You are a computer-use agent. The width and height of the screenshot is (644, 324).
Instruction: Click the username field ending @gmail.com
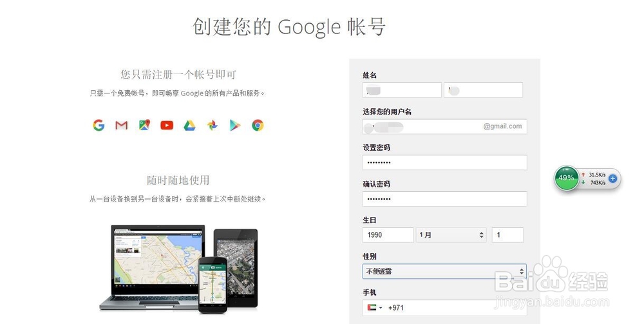(x=445, y=126)
